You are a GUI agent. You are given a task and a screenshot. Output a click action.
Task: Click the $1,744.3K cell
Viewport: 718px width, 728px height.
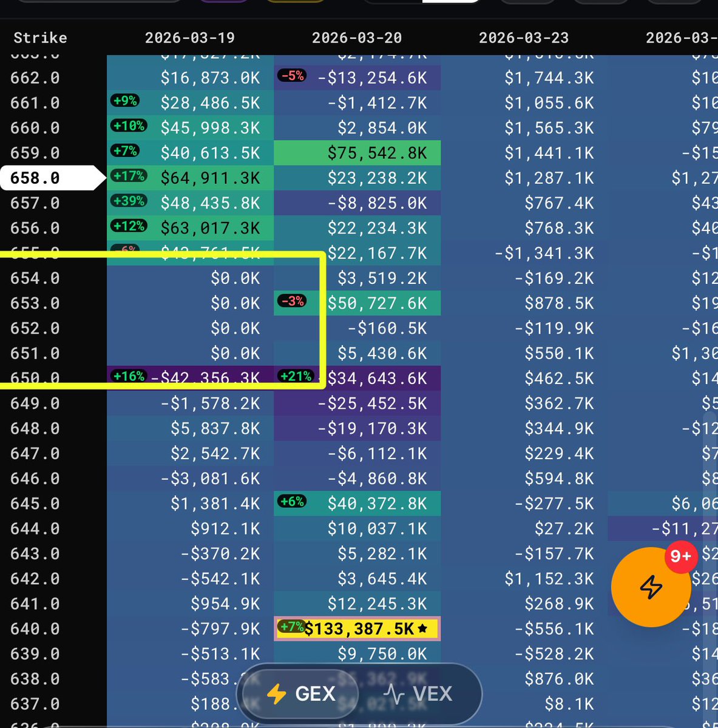click(x=524, y=78)
